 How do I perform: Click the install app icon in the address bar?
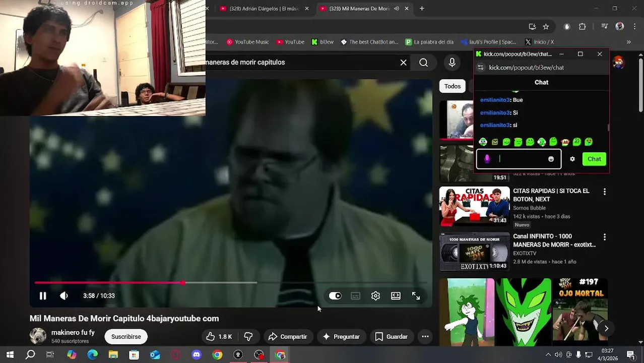pyautogui.click(x=532, y=27)
